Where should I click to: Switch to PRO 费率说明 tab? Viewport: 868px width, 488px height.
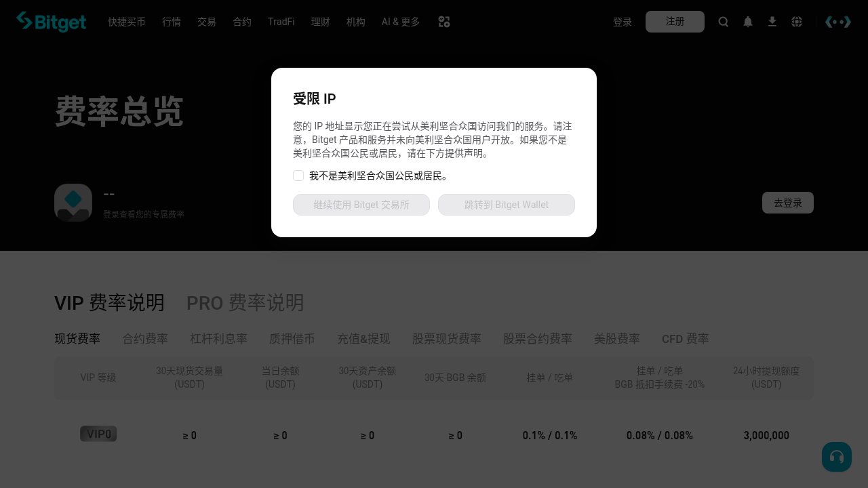coord(245,302)
